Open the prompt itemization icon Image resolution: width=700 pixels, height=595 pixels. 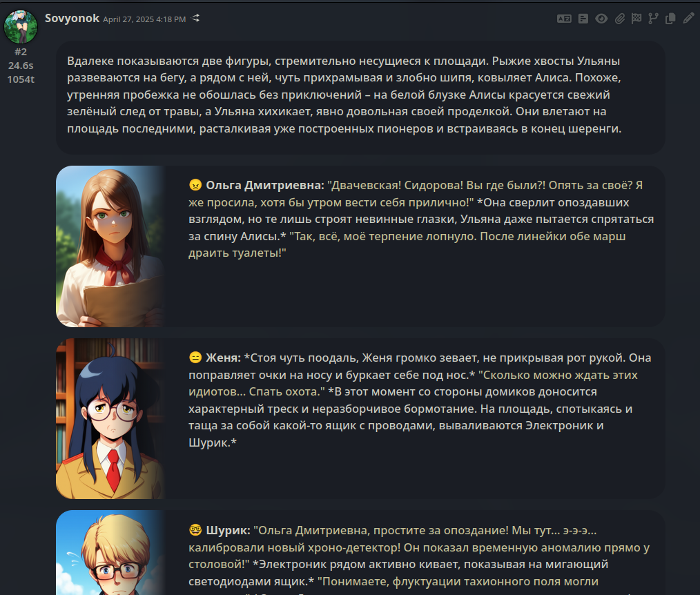[x=583, y=19]
